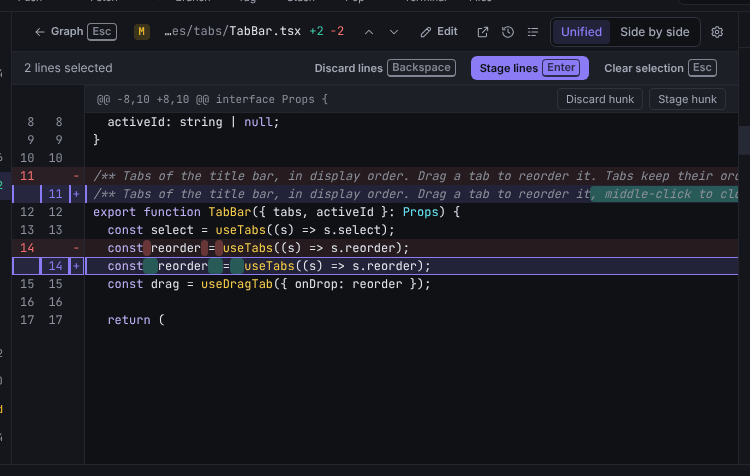Open file externally via arrow-box icon
Viewport: 750px width, 476px height.
click(x=483, y=32)
